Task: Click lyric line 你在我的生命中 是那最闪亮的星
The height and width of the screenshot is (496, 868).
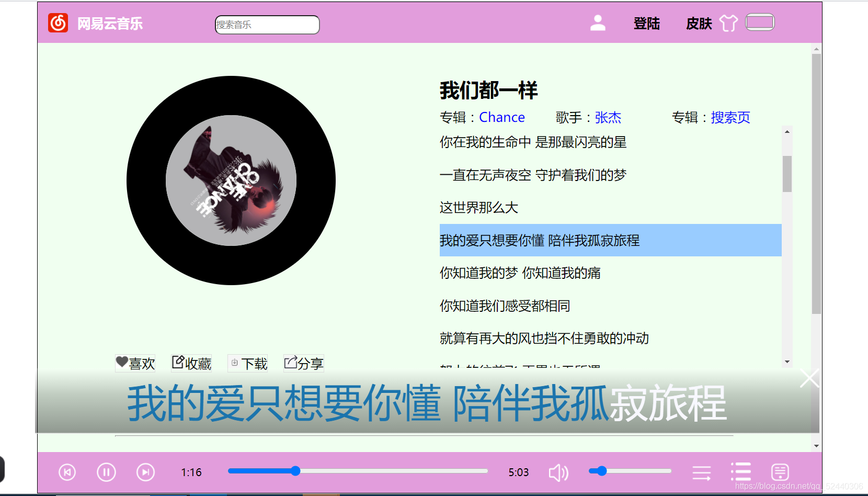Action: coord(533,142)
